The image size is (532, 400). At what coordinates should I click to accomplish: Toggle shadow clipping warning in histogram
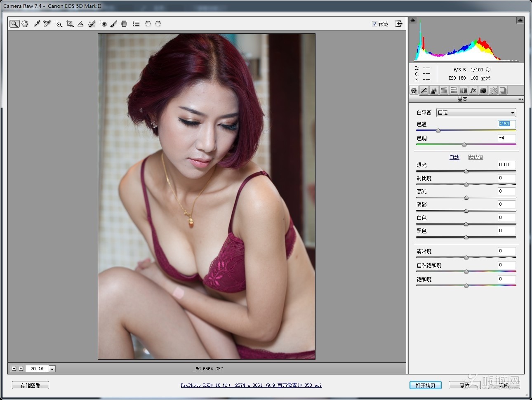(x=413, y=20)
